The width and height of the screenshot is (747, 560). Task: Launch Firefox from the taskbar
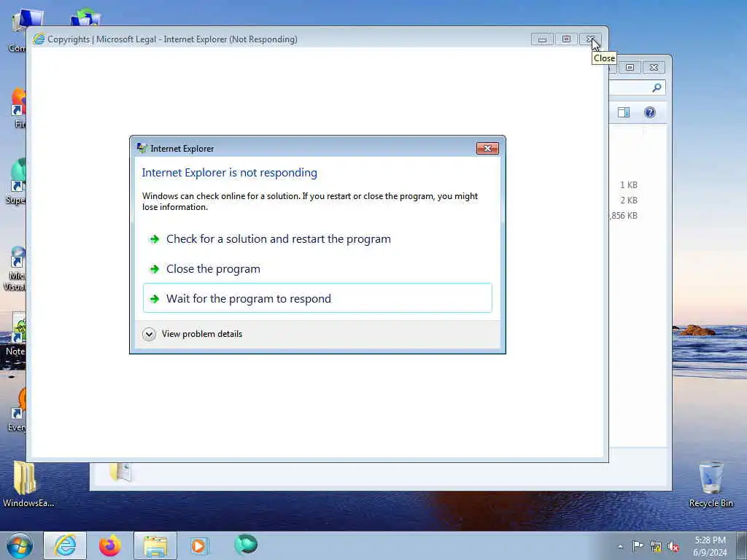(x=110, y=545)
